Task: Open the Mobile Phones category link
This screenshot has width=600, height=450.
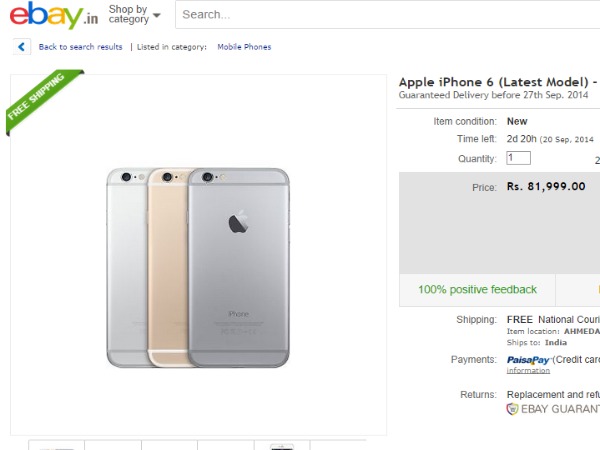Action: tap(244, 47)
